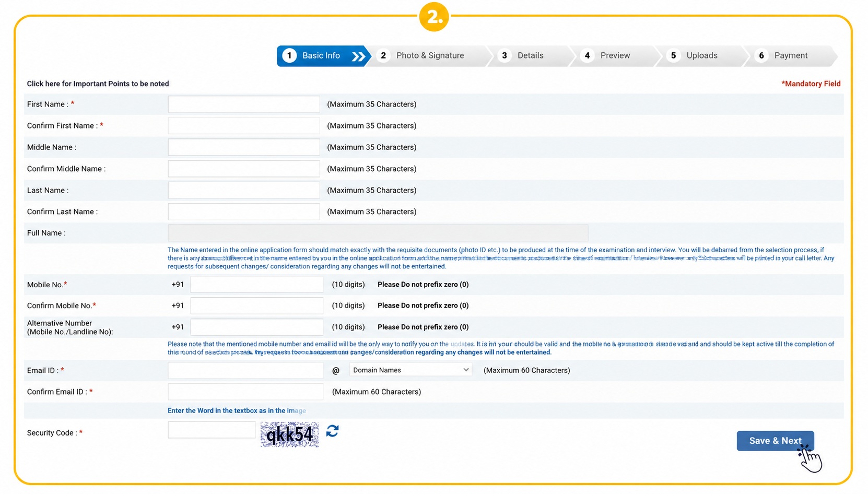
Task: Click the Basic Info double-arrow icon
Action: point(358,56)
